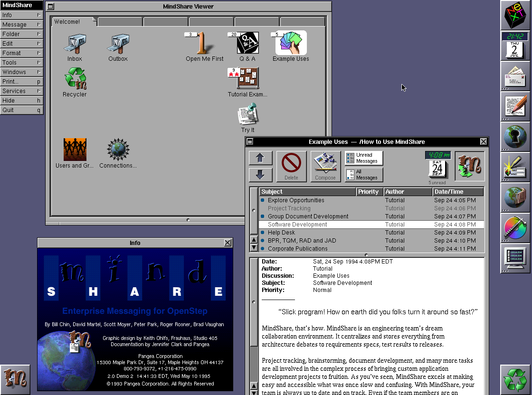This screenshot has height=395, width=532.
Task: Open the Recycler icon in MindShare Viewer
Action: [75, 79]
